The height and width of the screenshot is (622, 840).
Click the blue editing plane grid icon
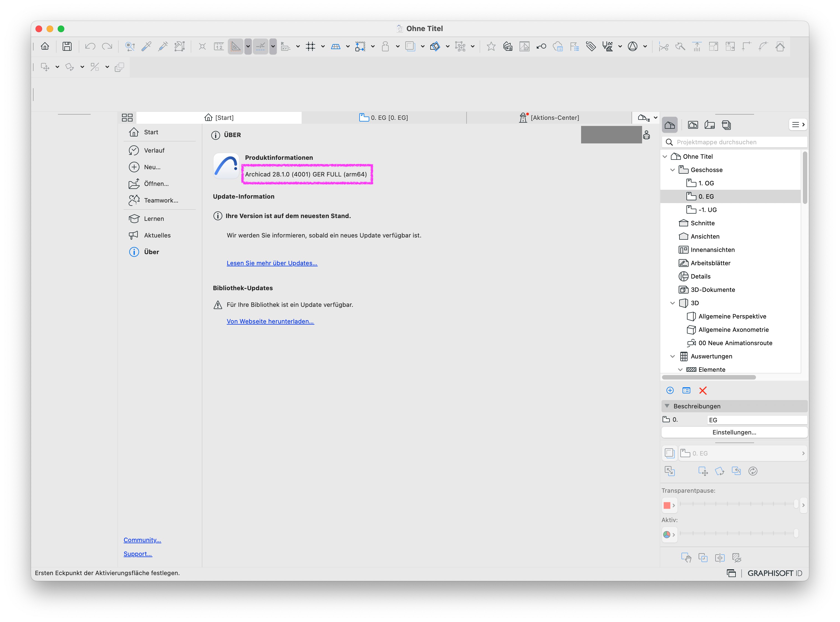coord(335,46)
